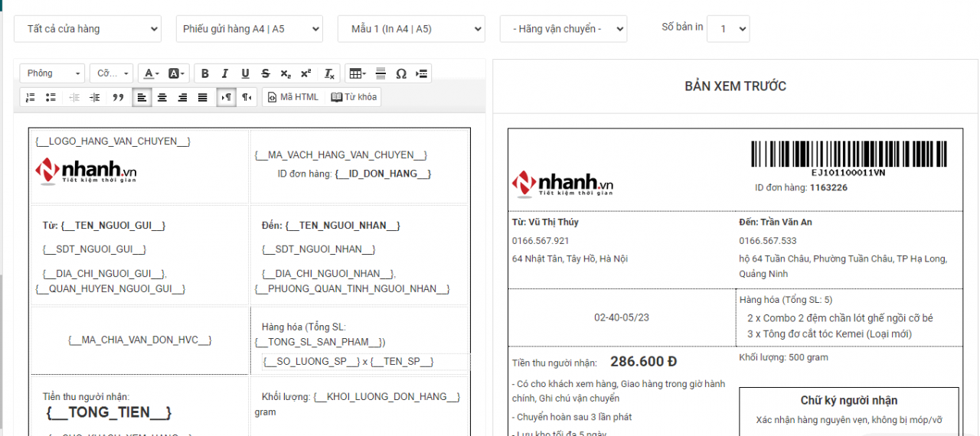Expand the 'Hãng vận chuyển' carrier dropdown
Screen dimensions: 980x436
pos(563,29)
